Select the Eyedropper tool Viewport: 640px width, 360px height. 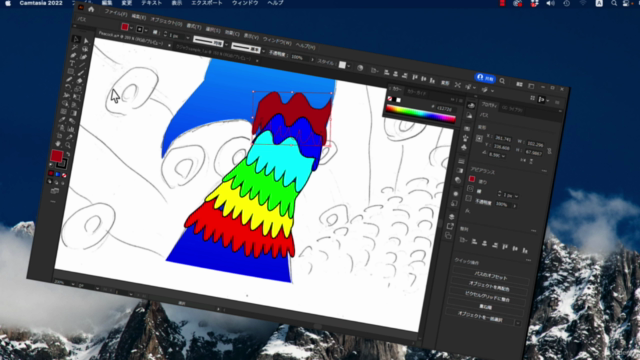62,119
